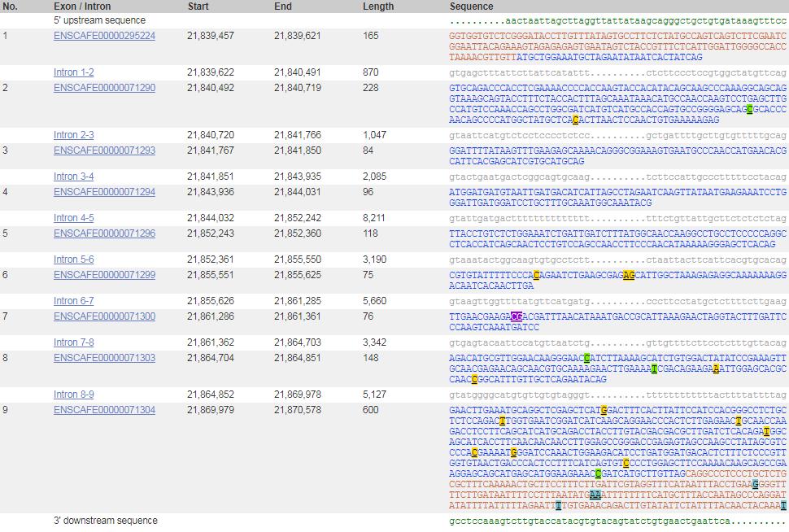
Task: Click length value 228 of exon 2
Action: pos(370,88)
